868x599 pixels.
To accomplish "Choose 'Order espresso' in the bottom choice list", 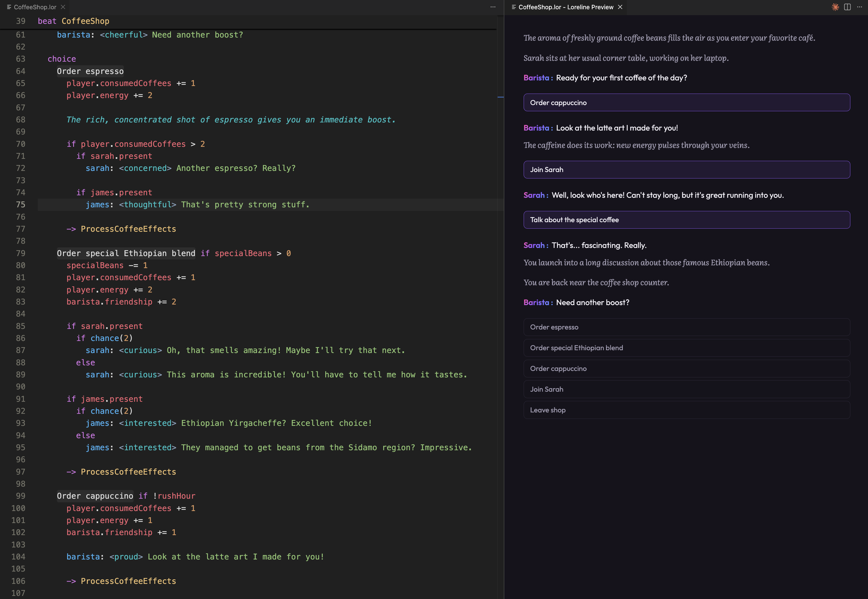I will pos(686,327).
